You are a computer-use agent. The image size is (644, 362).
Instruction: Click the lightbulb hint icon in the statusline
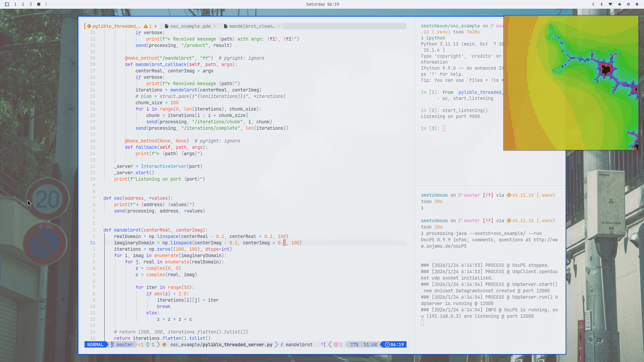(148, 345)
